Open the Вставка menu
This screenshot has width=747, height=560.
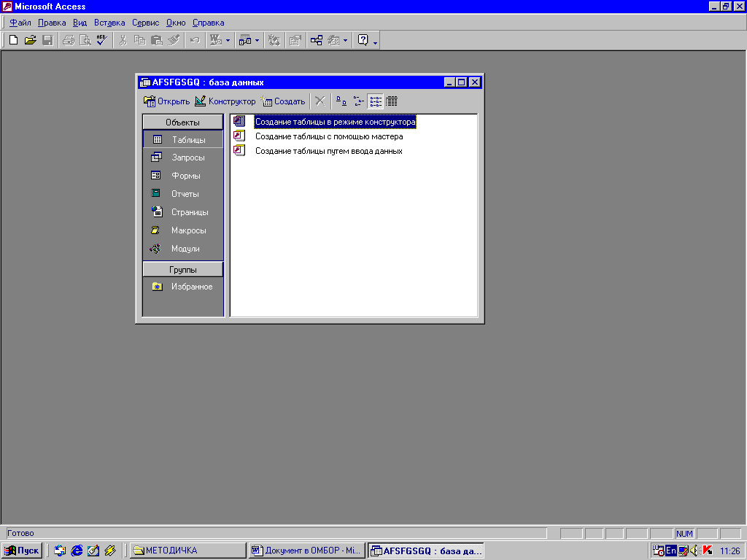tap(109, 23)
